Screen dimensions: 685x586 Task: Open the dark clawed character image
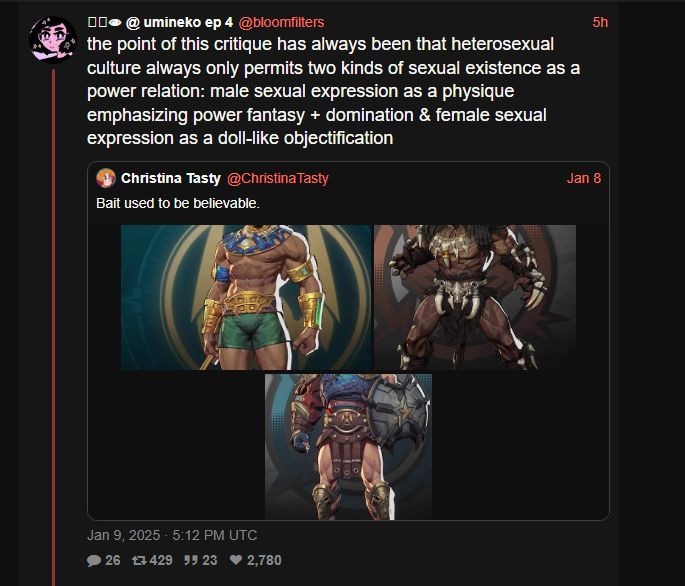pos(475,298)
